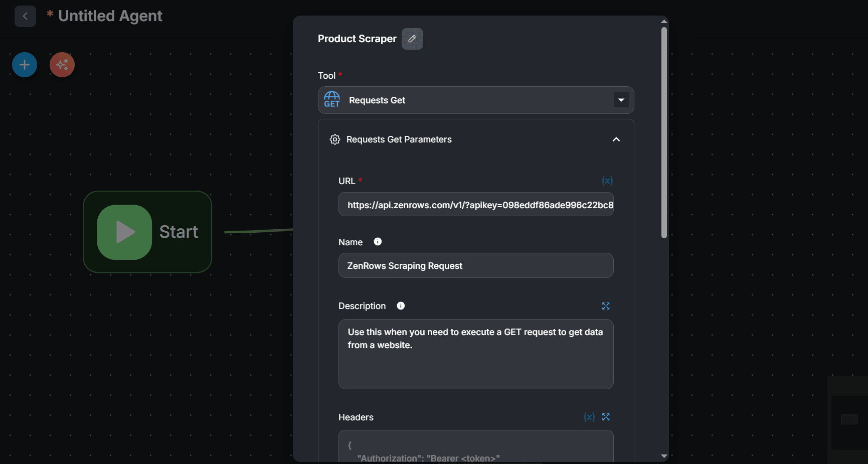Select the Start node label on the canvas
The width and height of the screenshot is (868, 464).
179,232
